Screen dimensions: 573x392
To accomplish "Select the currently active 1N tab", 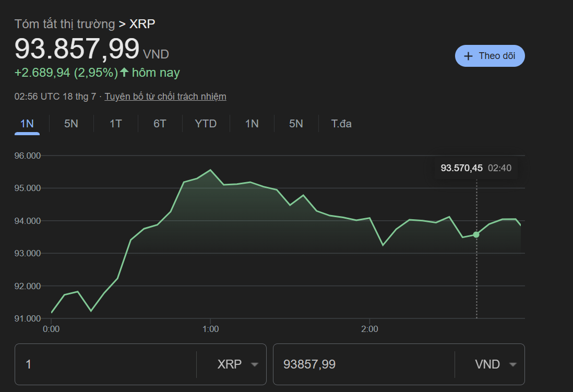I will click(27, 124).
